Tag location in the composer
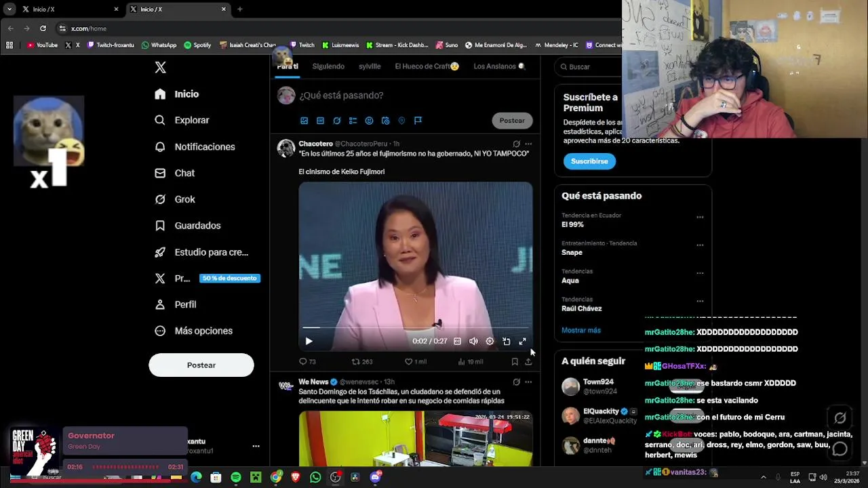The width and height of the screenshot is (868, 488). click(401, 121)
